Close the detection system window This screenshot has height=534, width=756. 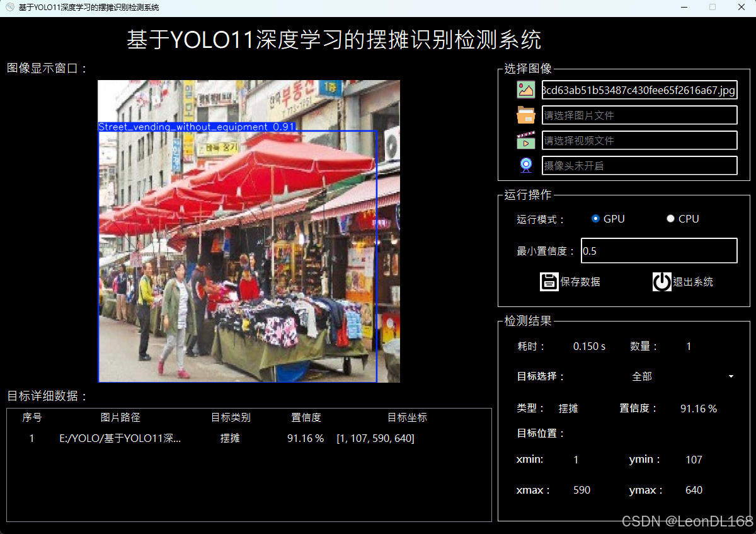tap(742, 7)
